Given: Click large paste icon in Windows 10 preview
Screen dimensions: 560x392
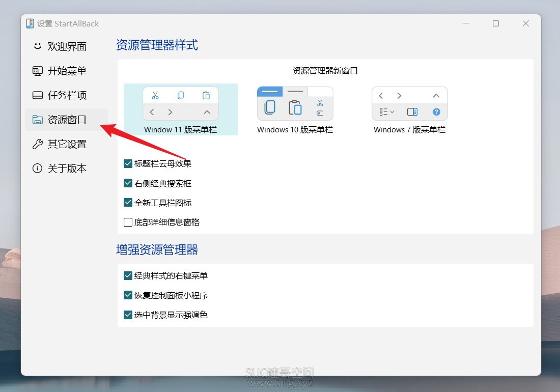Looking at the screenshot, I should tap(295, 107).
